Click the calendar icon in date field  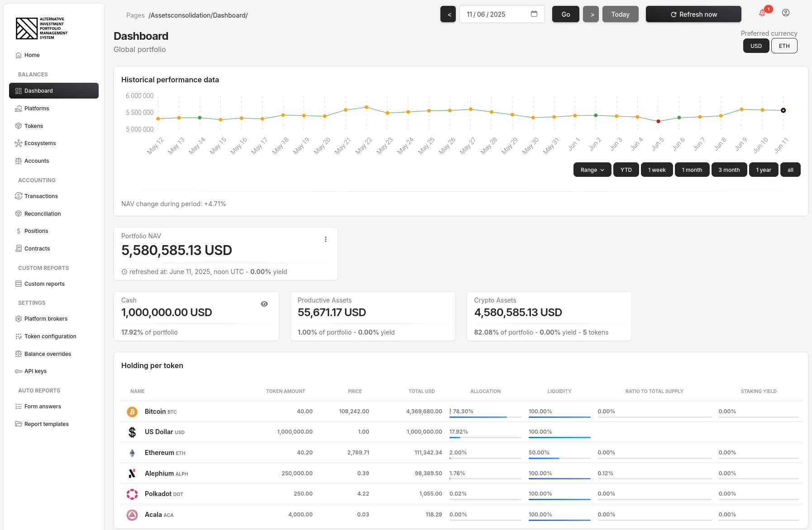point(534,14)
